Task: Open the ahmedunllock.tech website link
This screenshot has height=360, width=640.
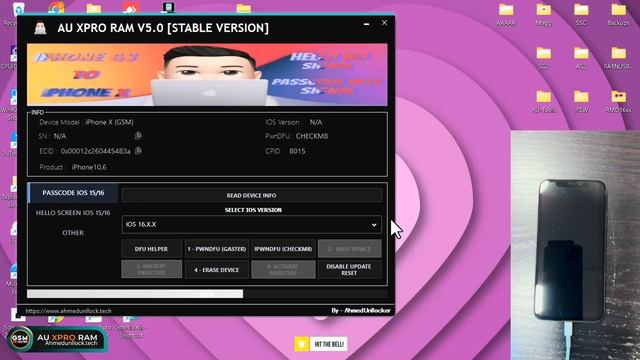Action: [x=68, y=311]
